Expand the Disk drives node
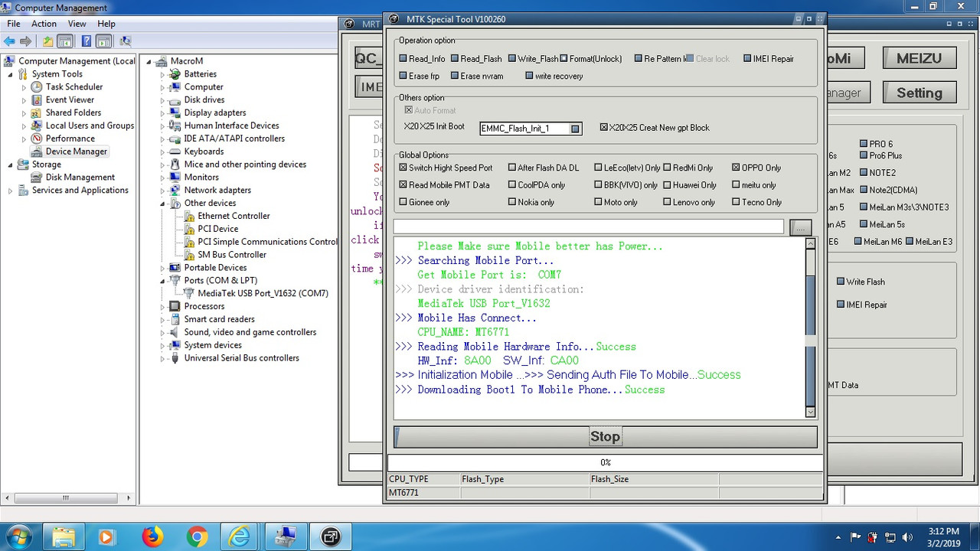 click(162, 100)
